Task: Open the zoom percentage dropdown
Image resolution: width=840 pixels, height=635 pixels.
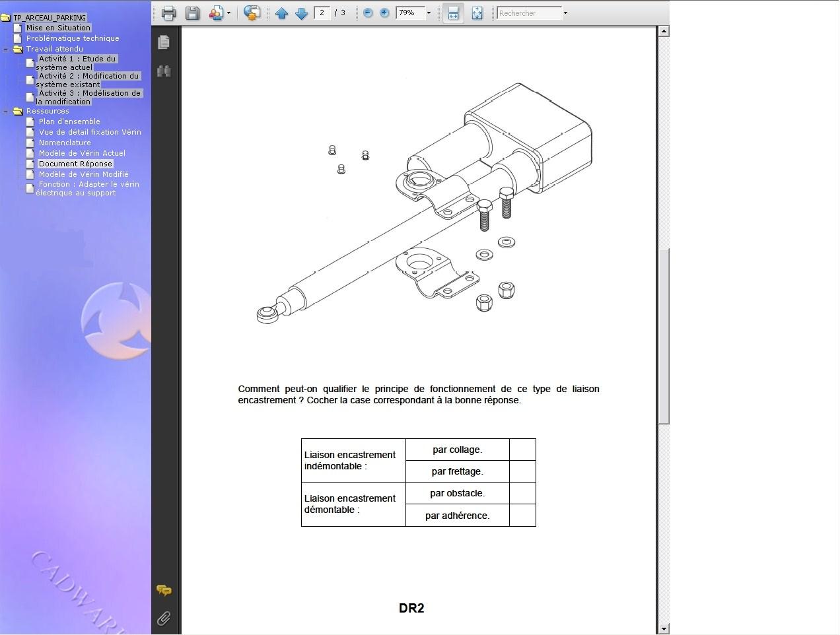Action: pyautogui.click(x=429, y=13)
